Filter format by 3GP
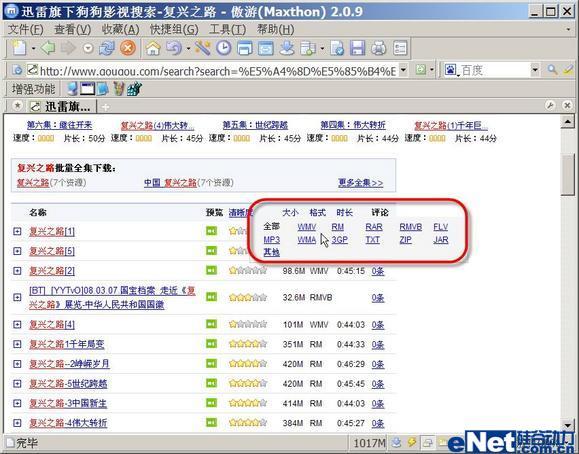The image size is (579, 454). click(340, 240)
